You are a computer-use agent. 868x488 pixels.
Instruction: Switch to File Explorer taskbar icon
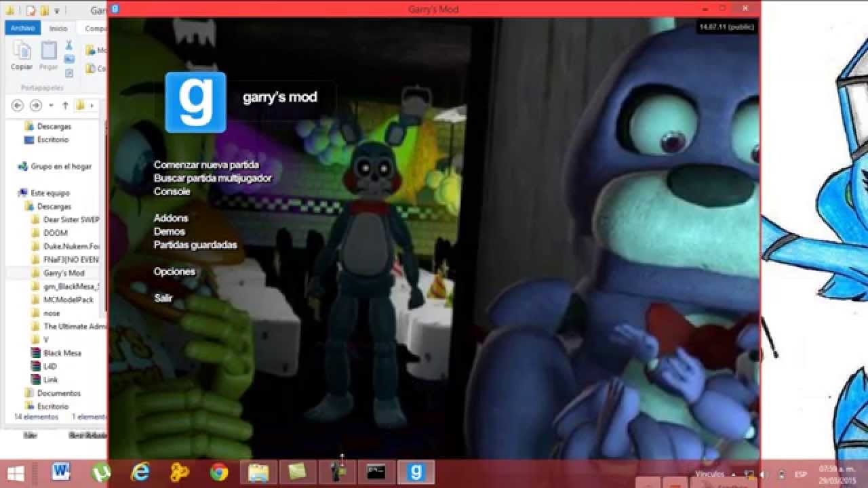coord(258,472)
